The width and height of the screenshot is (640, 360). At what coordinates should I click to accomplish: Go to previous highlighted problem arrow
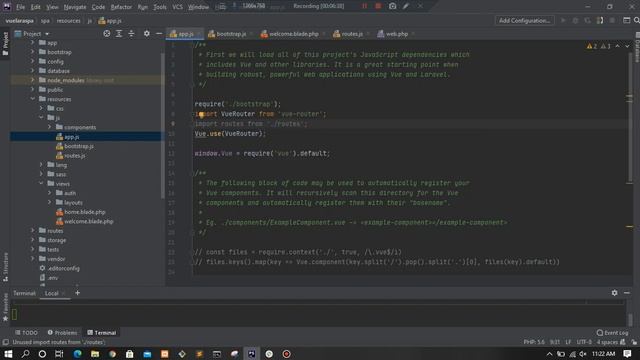click(x=618, y=46)
